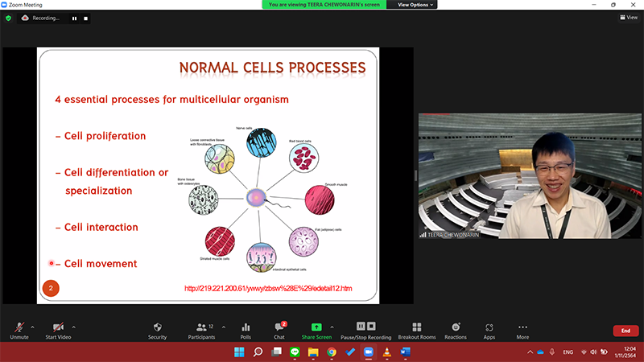Switch ENG input language
This screenshot has height=362, width=644.
click(x=568, y=352)
